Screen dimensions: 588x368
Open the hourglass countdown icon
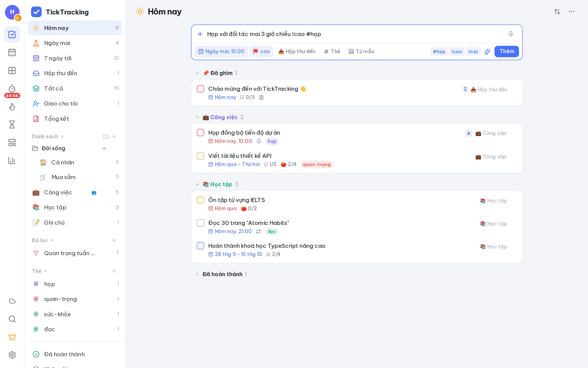tap(12, 125)
